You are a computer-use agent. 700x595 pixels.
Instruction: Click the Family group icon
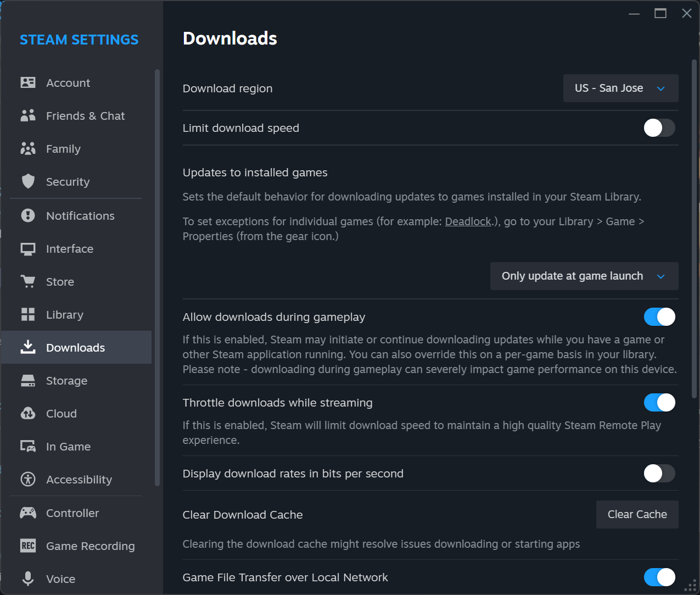coord(28,149)
